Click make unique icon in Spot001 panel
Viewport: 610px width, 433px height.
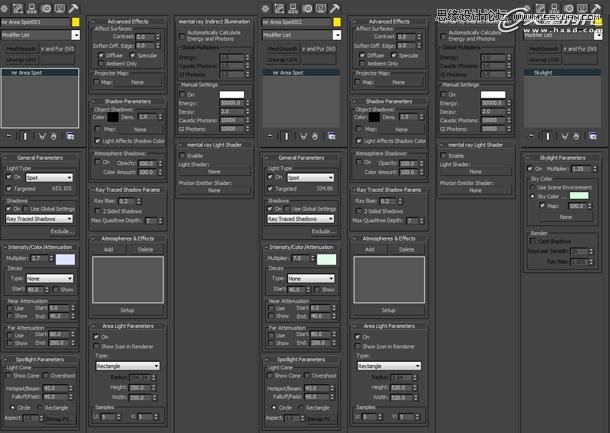(42, 136)
